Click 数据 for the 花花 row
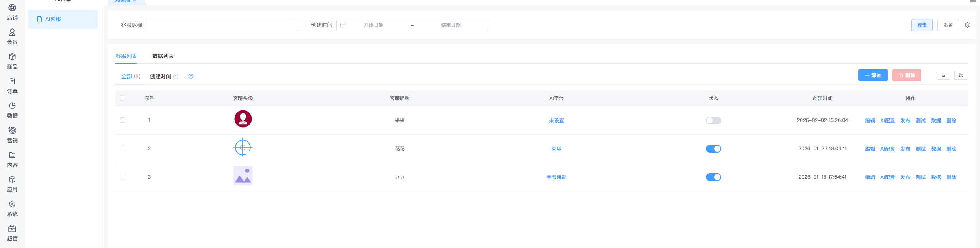 [x=936, y=149]
